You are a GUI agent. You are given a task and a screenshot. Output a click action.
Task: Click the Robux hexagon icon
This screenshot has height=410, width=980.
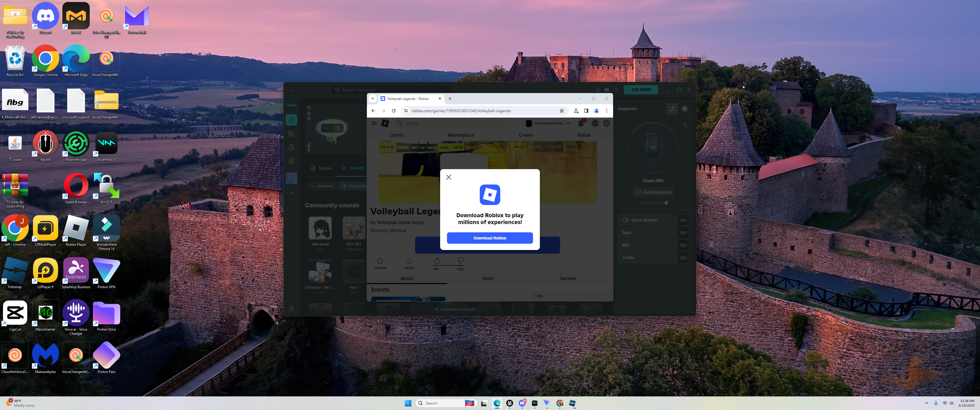tap(595, 123)
